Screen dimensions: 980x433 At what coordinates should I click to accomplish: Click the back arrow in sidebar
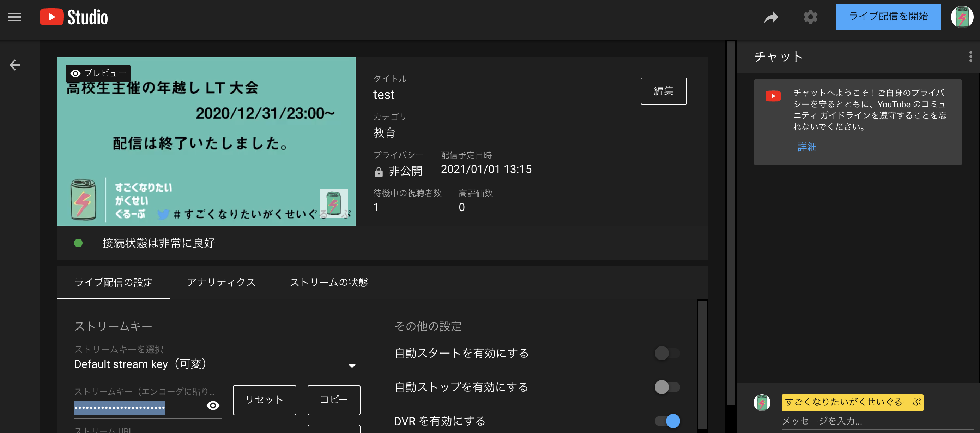click(15, 65)
